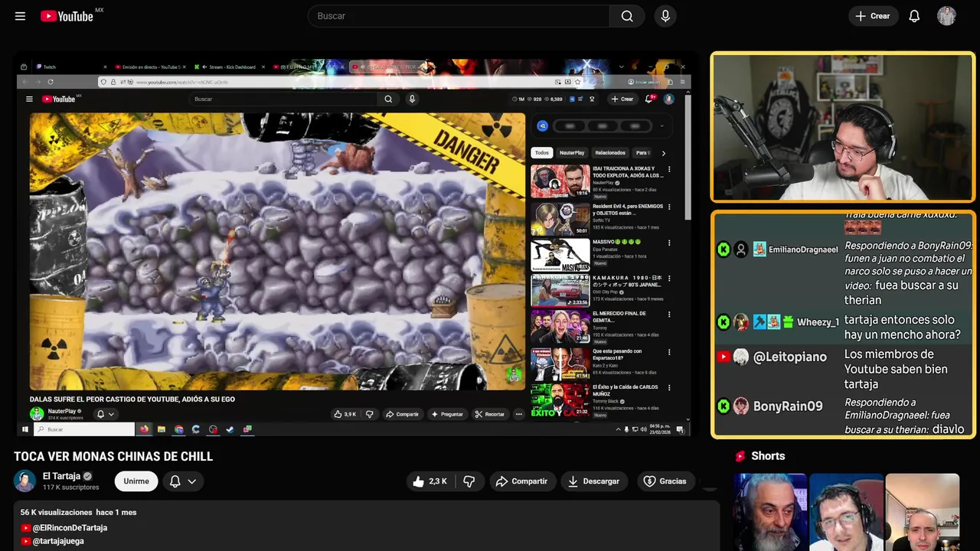The width and height of the screenshot is (980, 551).
Task: Expand the notification preference chevron beside Unirme
Action: (192, 481)
